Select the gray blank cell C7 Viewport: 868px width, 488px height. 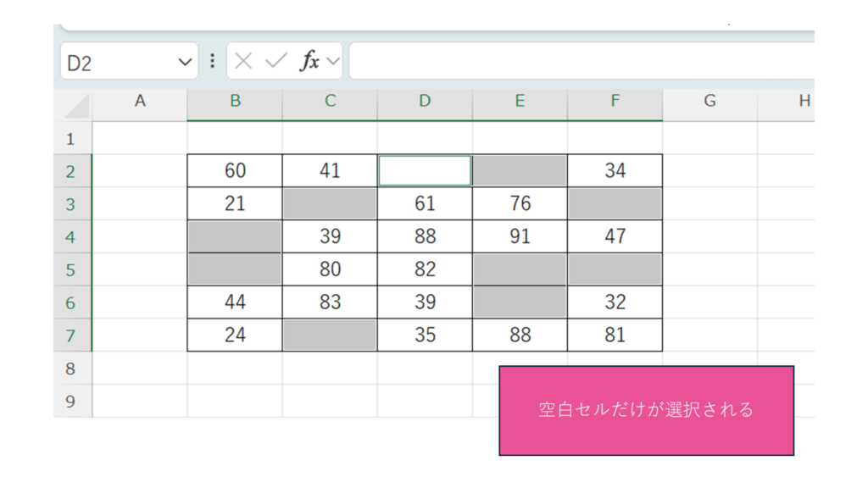(330, 335)
